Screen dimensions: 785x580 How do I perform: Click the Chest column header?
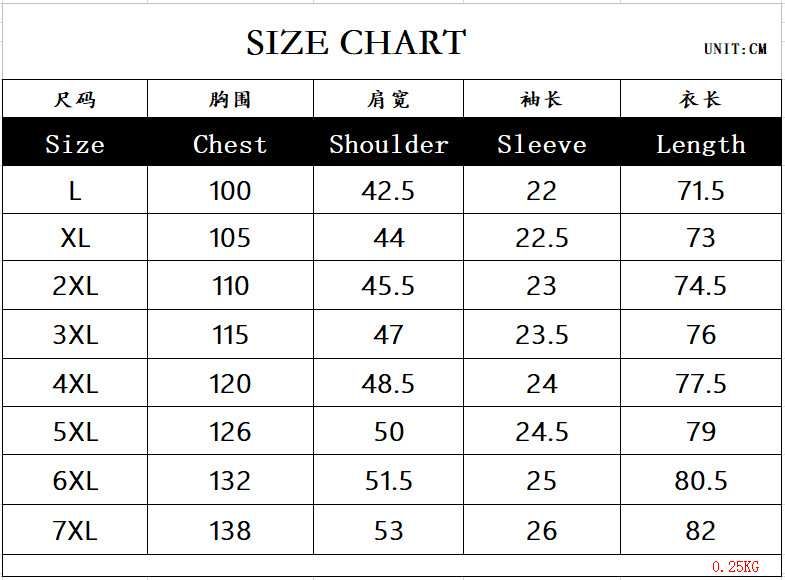coord(230,144)
